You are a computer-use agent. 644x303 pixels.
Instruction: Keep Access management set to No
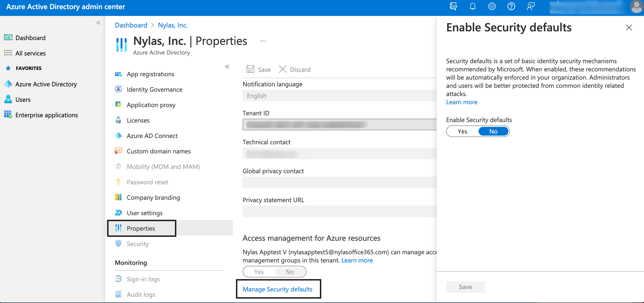point(289,271)
